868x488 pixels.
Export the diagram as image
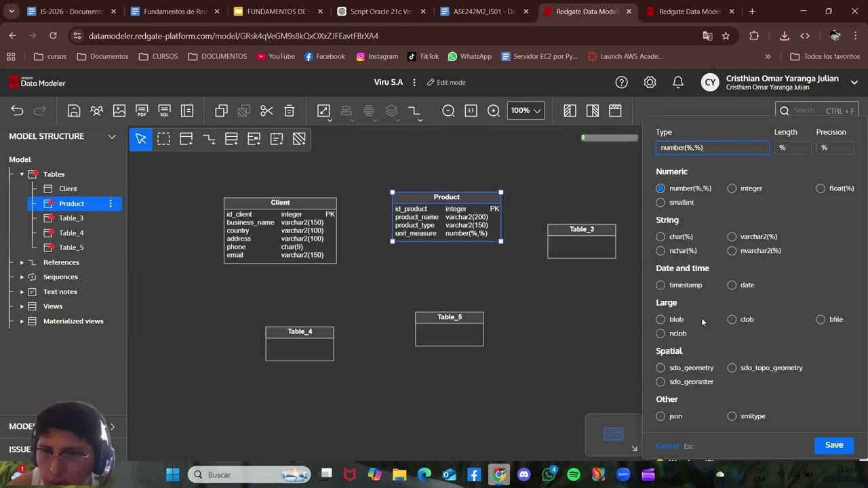tap(119, 110)
